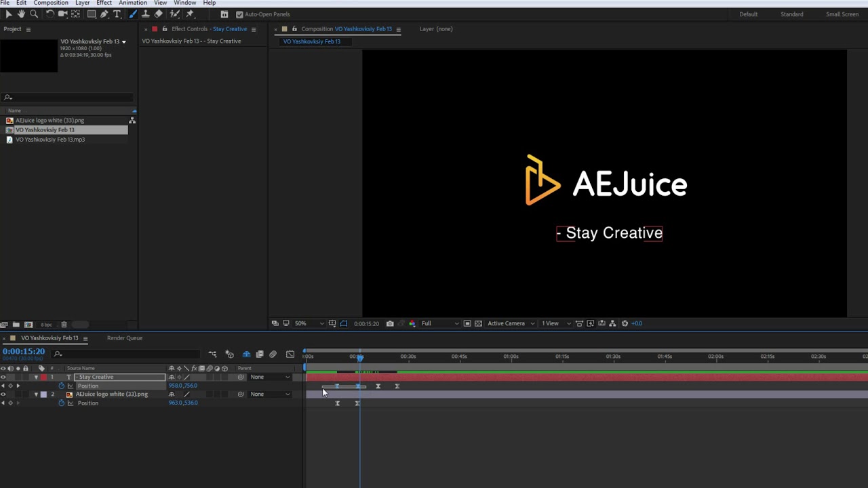The width and height of the screenshot is (868, 488).
Task: Select the Eraser tool
Action: click(158, 14)
